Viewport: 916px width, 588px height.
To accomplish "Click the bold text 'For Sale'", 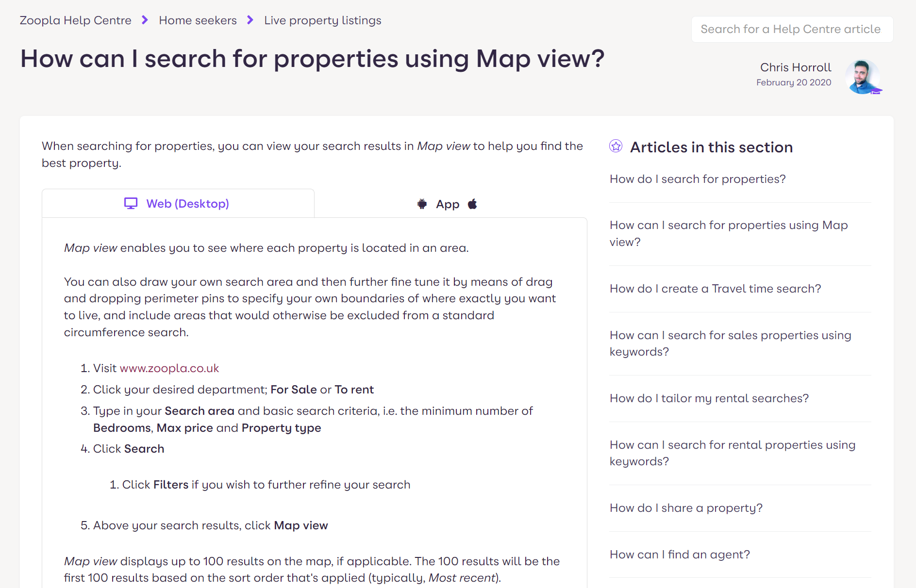I will tap(293, 390).
